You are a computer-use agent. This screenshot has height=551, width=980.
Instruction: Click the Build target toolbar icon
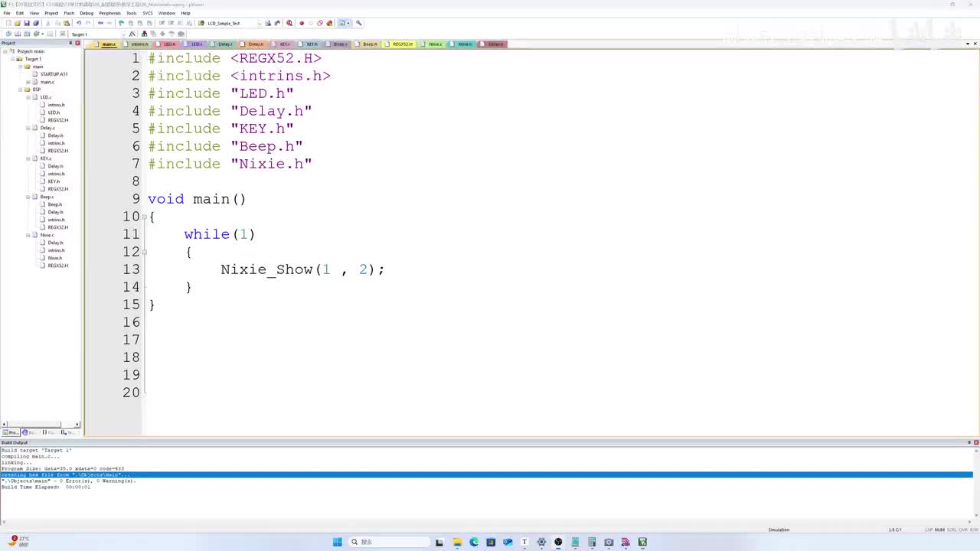(18, 34)
